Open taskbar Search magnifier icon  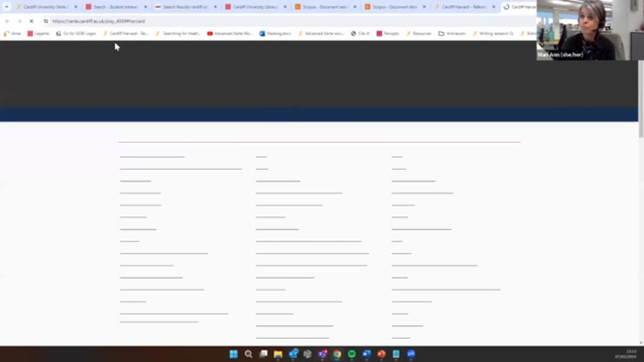pyautogui.click(x=249, y=354)
